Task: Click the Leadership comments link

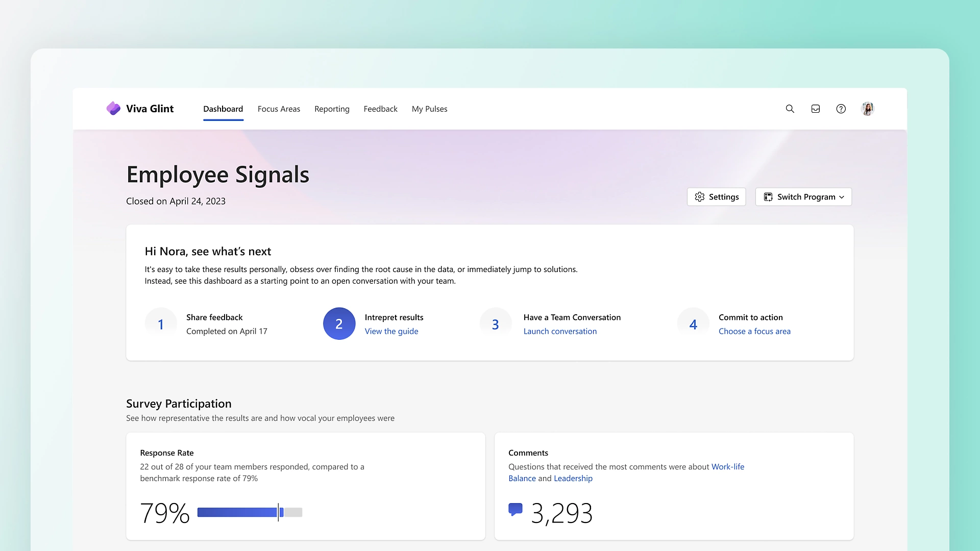Action: coord(573,479)
